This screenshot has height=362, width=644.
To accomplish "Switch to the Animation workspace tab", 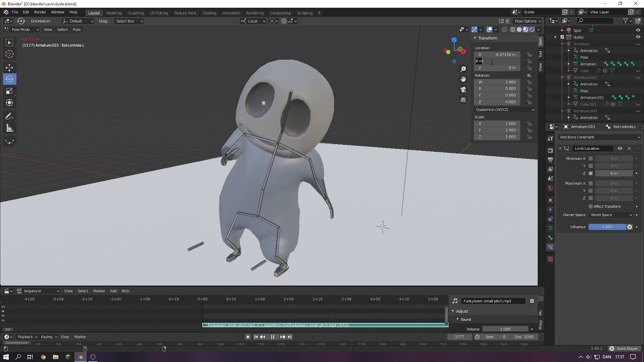I will pyautogui.click(x=231, y=13).
